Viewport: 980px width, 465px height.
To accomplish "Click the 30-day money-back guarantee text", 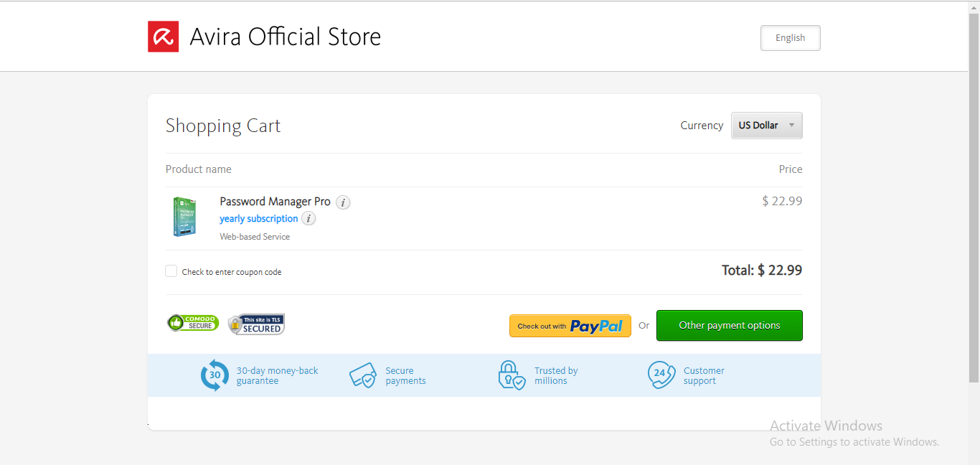I will tap(278, 376).
